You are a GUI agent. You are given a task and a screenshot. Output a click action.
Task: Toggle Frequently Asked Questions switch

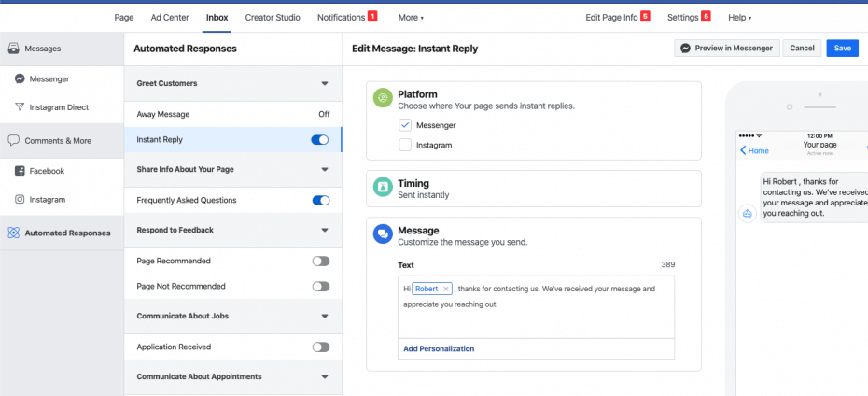(x=321, y=201)
